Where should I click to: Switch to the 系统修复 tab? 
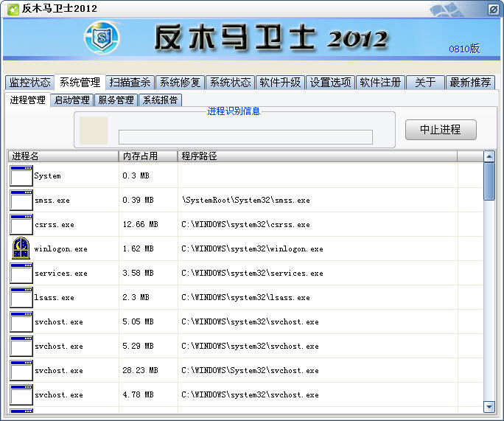point(180,83)
